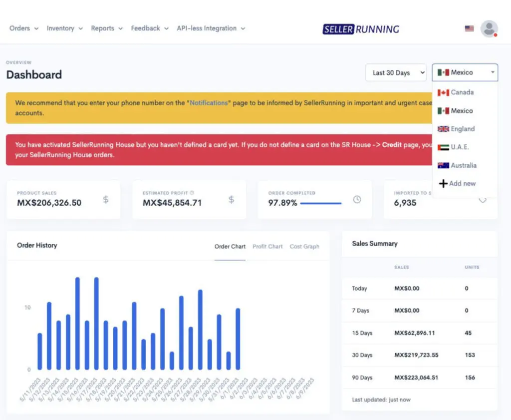This screenshot has height=420, width=511.
Task: Click the clock icon in Order Completed card
Action: (357, 200)
